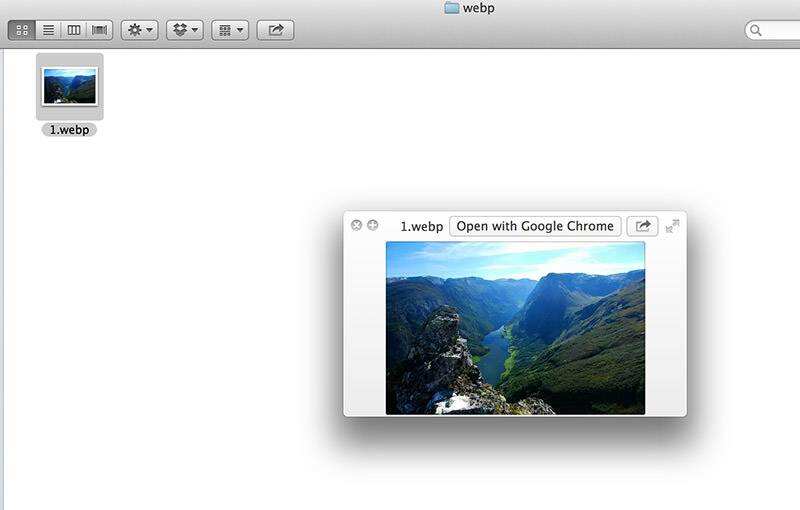800x510 pixels.
Task: Click the 1.webp file name label
Action: click(x=69, y=130)
